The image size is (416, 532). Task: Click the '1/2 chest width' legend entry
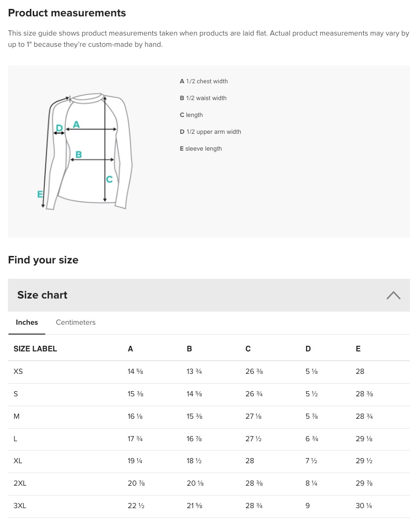point(204,81)
